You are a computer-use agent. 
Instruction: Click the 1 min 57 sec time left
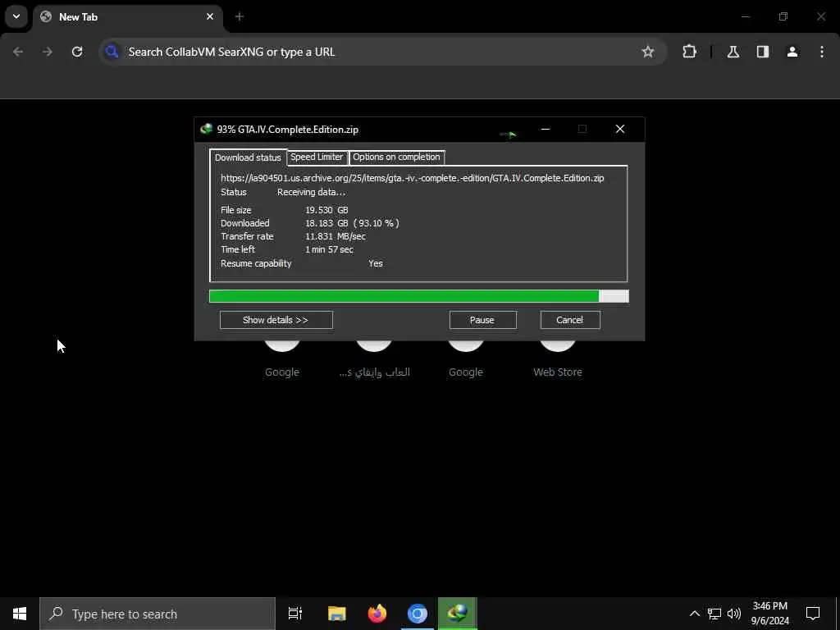pos(329,249)
